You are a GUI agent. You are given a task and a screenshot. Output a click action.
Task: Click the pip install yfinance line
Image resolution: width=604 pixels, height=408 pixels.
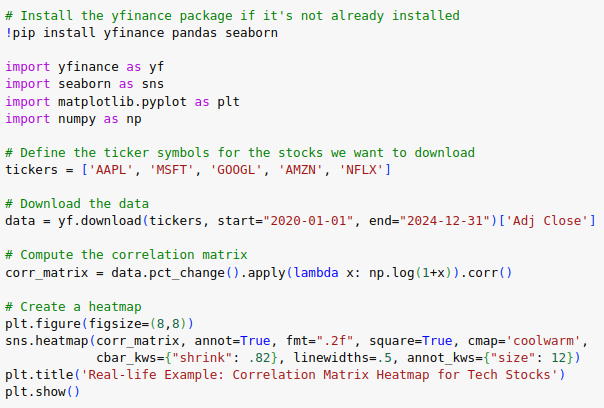click(x=141, y=33)
